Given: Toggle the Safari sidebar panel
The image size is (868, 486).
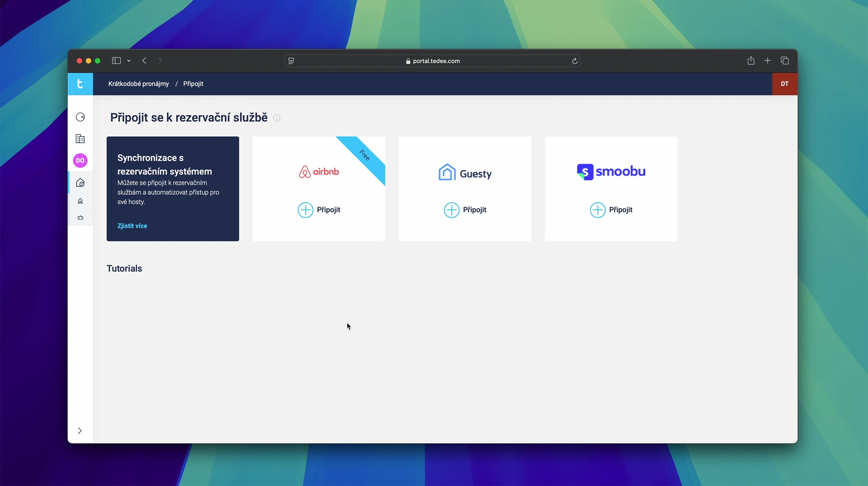Looking at the screenshot, I should click(116, 61).
